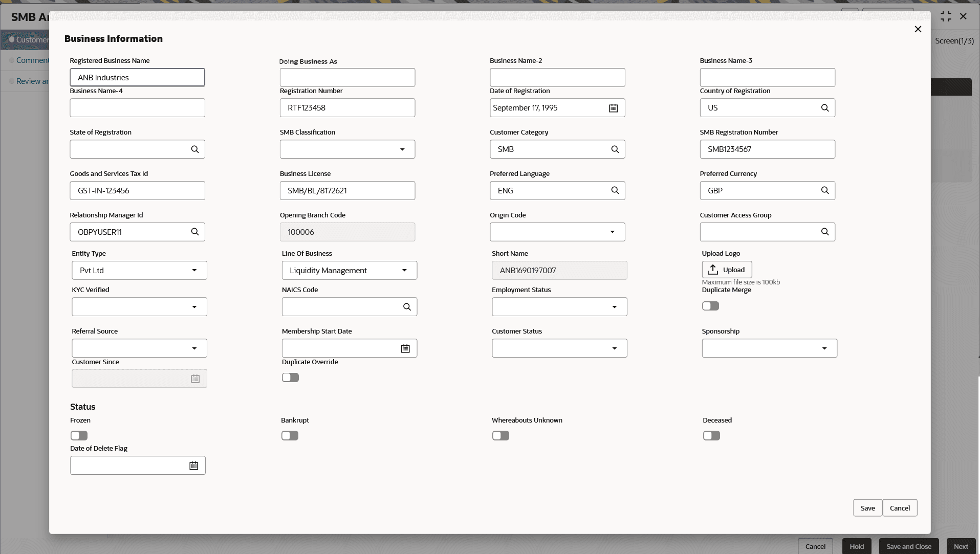Screen dimensions: 980x554
Task: Open Date of Delete Flag calendar icon
Action: click(x=193, y=466)
